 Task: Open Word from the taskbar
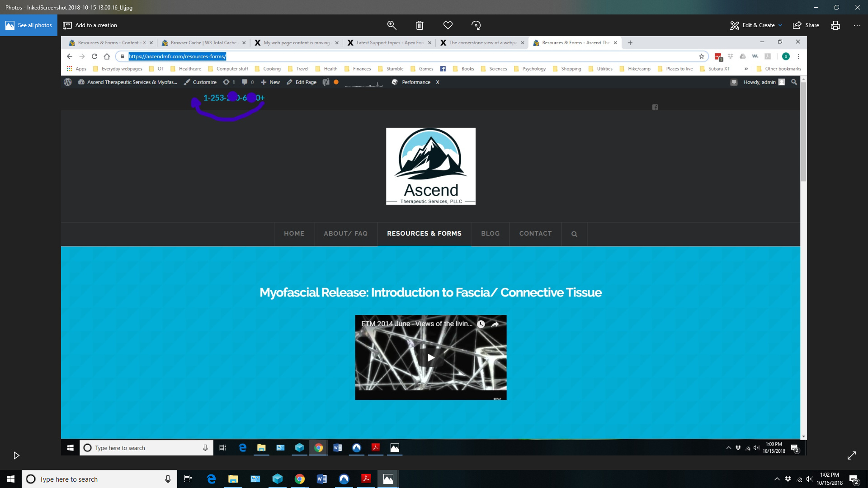[322, 479]
